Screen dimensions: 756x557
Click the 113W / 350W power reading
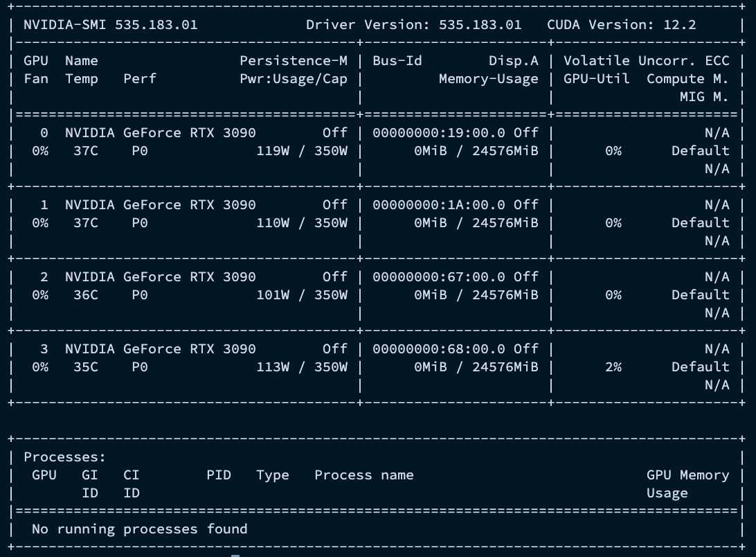pos(302,366)
